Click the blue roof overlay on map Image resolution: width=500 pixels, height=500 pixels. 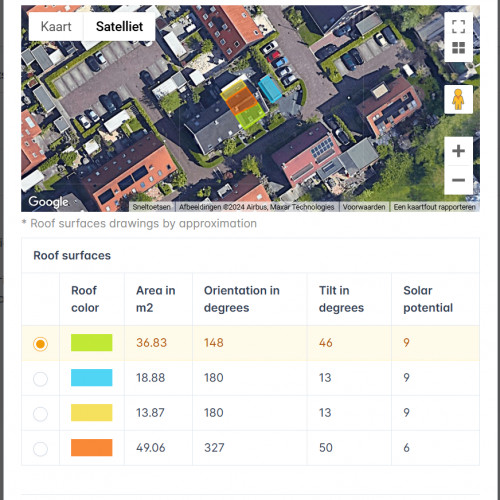click(270, 89)
